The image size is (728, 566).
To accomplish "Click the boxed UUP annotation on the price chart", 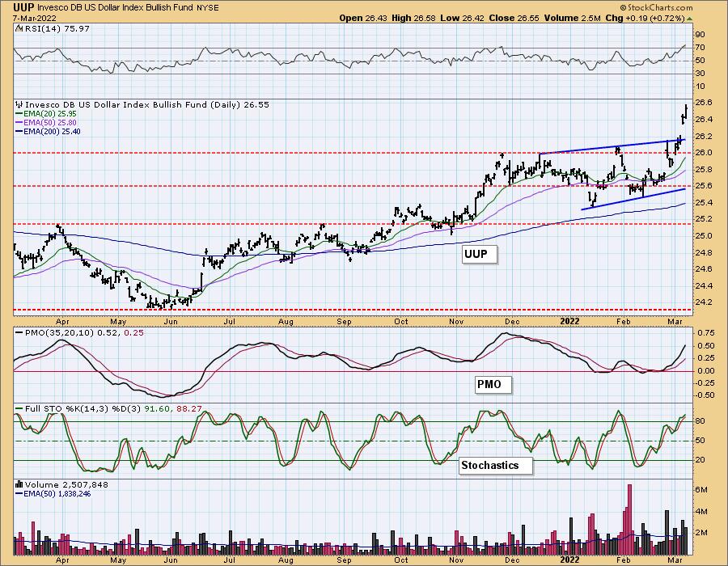I will [x=480, y=254].
